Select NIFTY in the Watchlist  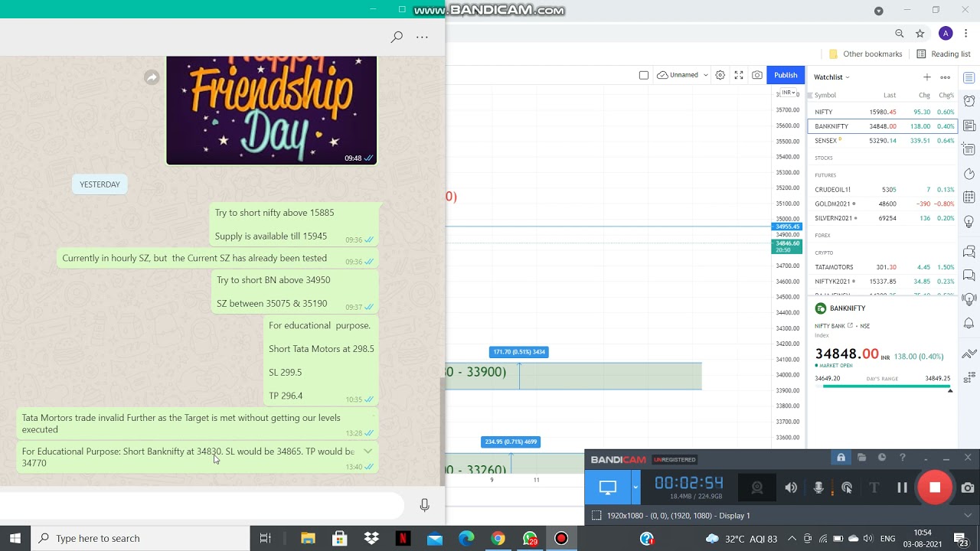coord(882,112)
